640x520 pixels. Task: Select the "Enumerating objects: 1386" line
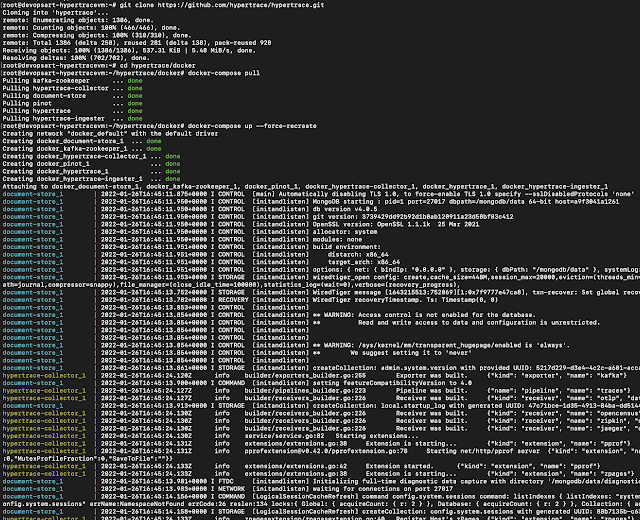78,20
